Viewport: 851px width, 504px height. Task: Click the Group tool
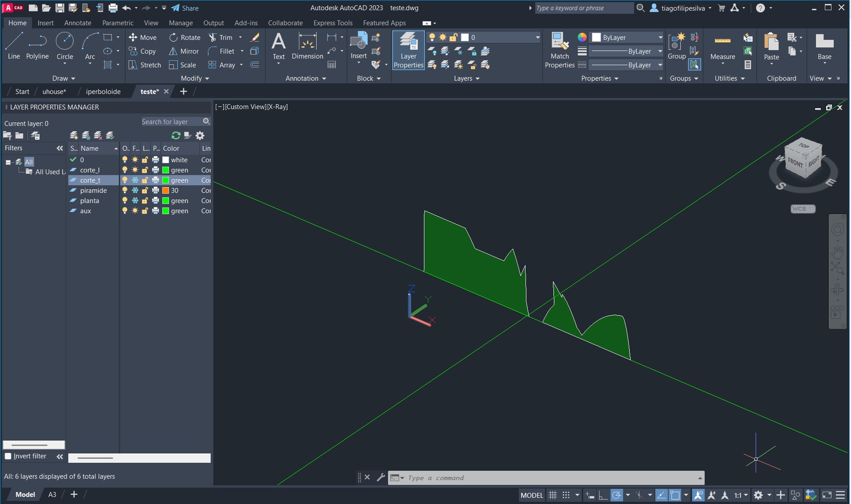(676, 46)
